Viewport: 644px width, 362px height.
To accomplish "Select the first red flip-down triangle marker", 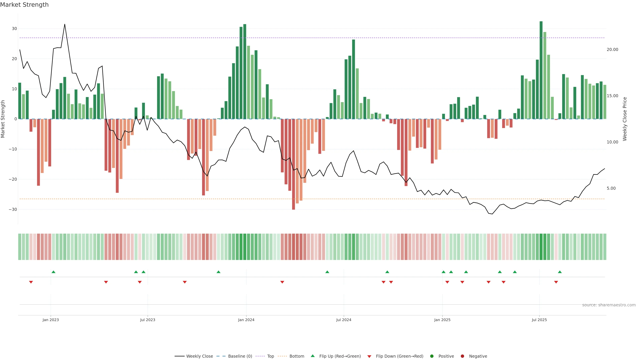I will [31, 282].
